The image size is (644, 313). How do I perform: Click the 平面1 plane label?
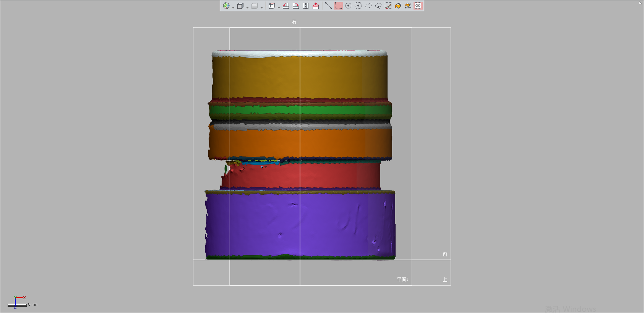click(402, 280)
